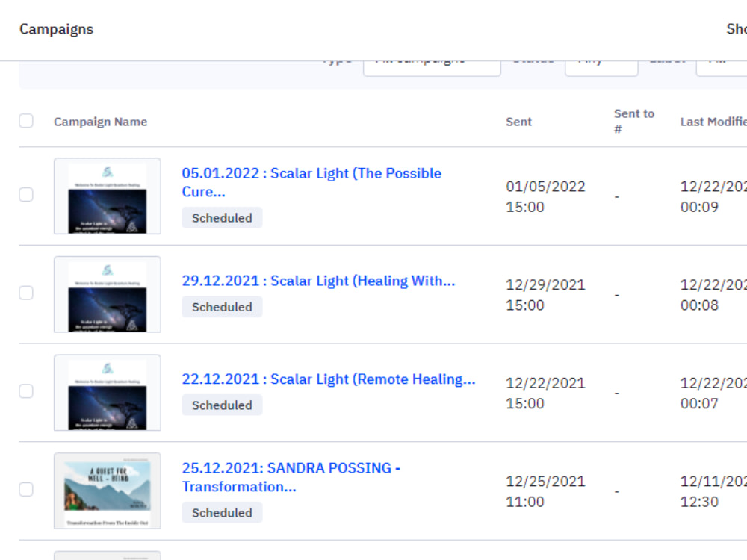
Task: Sort by Sent to # column header
Action: [x=634, y=121]
